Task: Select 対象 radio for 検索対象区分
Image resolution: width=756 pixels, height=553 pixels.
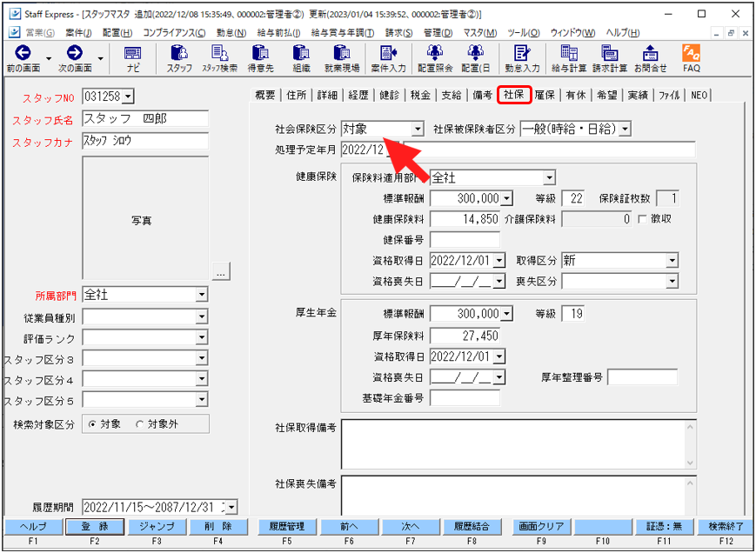Action: point(92,424)
